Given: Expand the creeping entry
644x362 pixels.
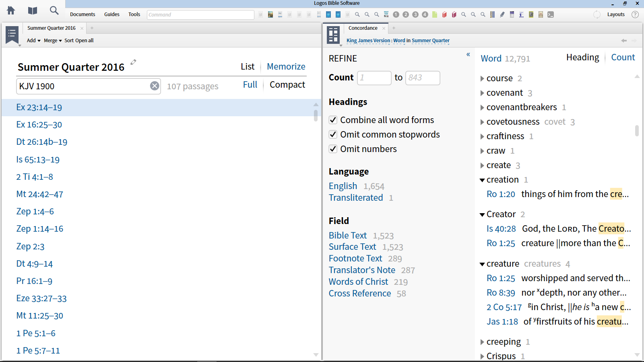Looking at the screenshot, I should point(482,342).
